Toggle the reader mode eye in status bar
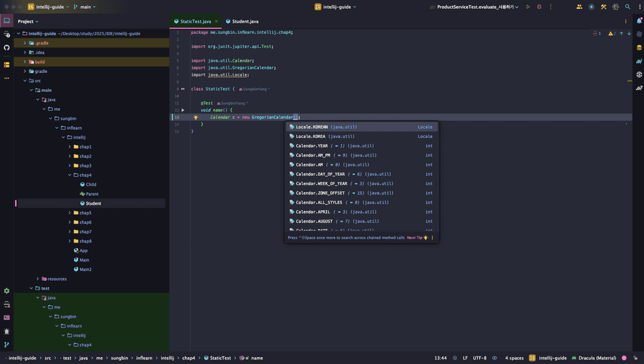 pyautogui.click(x=494, y=358)
